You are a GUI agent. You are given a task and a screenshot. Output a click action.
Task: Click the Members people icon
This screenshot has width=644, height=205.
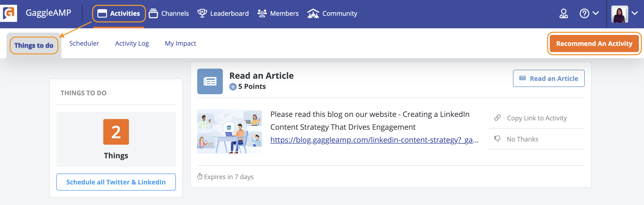click(262, 13)
